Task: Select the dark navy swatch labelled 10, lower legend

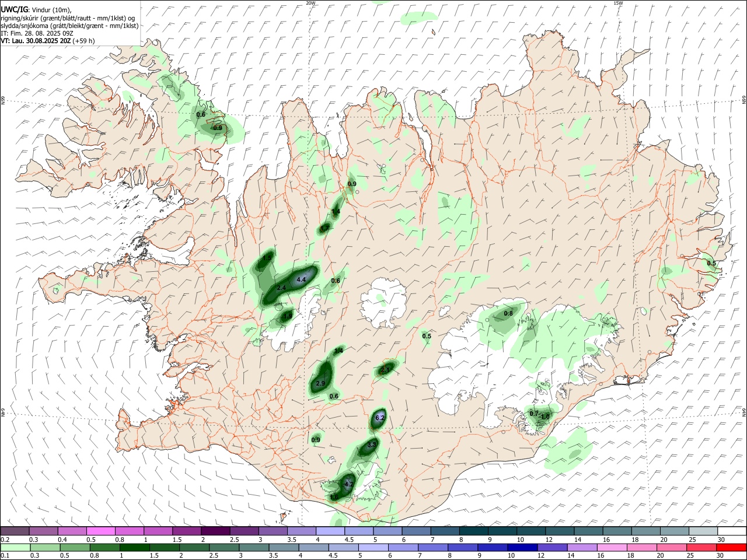Action: [521, 547]
